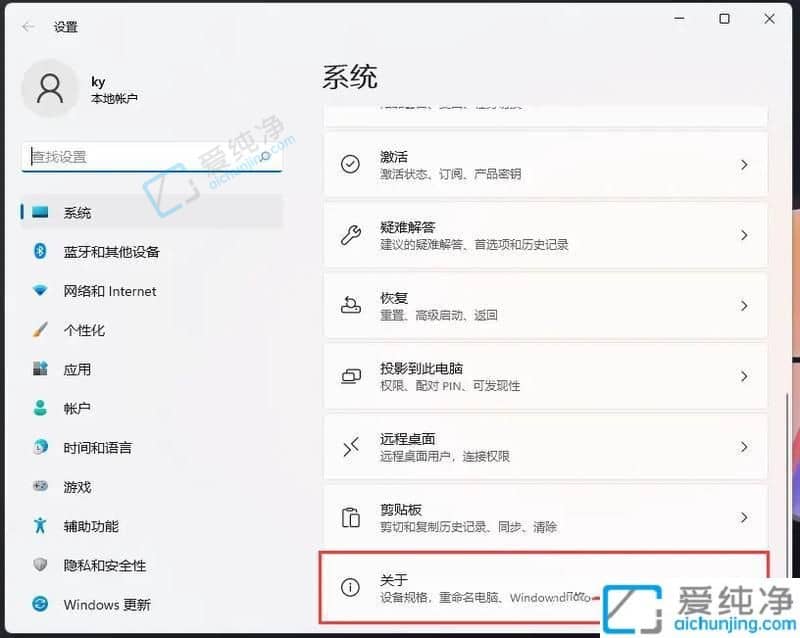Select the 游戏 game controller icon

[38, 487]
